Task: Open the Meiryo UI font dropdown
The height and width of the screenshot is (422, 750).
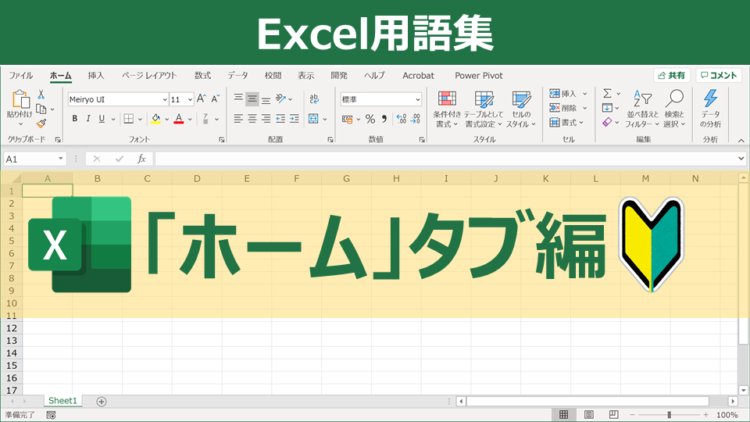Action: [x=165, y=100]
